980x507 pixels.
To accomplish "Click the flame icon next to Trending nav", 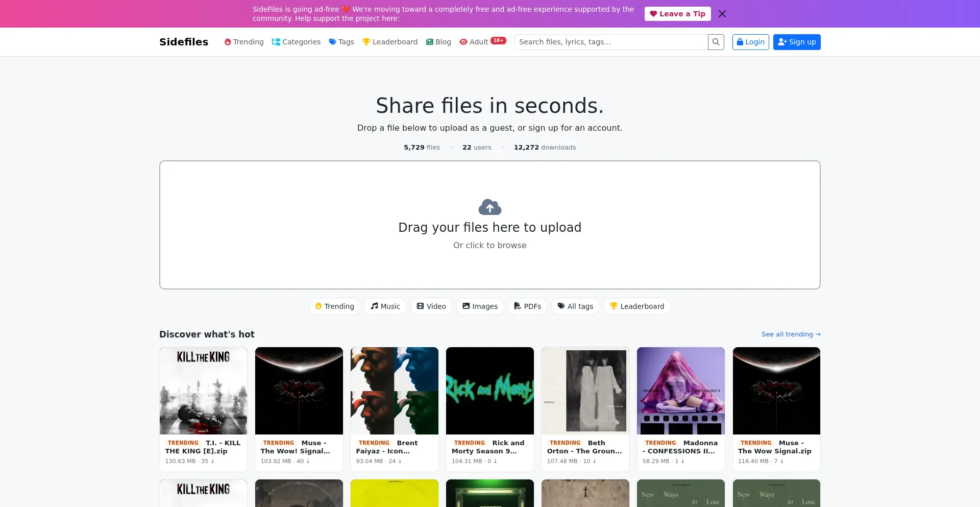I will click(228, 42).
